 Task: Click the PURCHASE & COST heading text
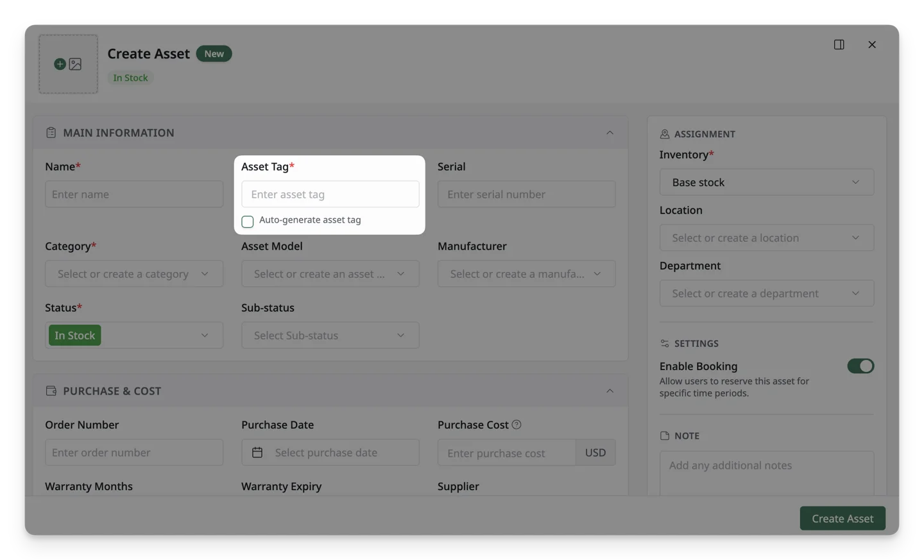(112, 391)
